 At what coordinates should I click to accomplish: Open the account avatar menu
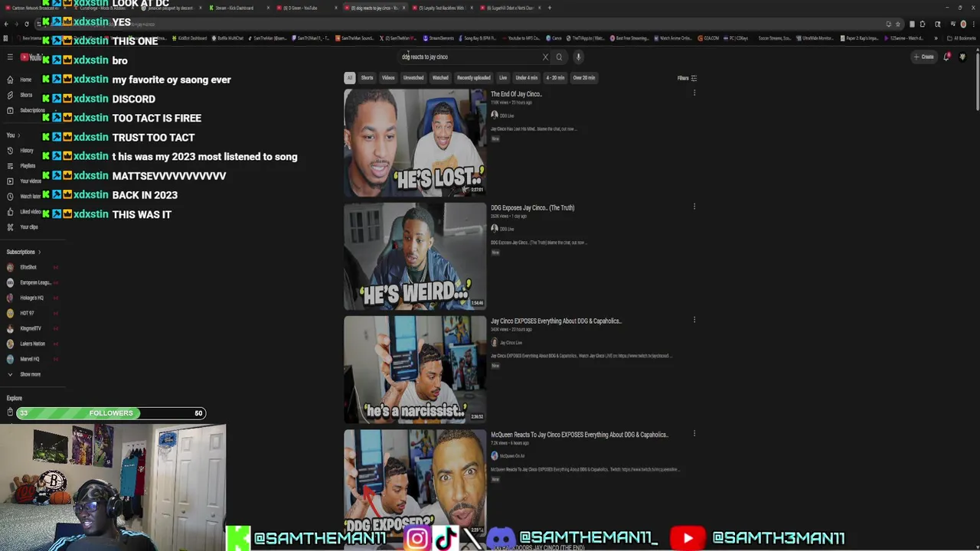[x=962, y=57]
